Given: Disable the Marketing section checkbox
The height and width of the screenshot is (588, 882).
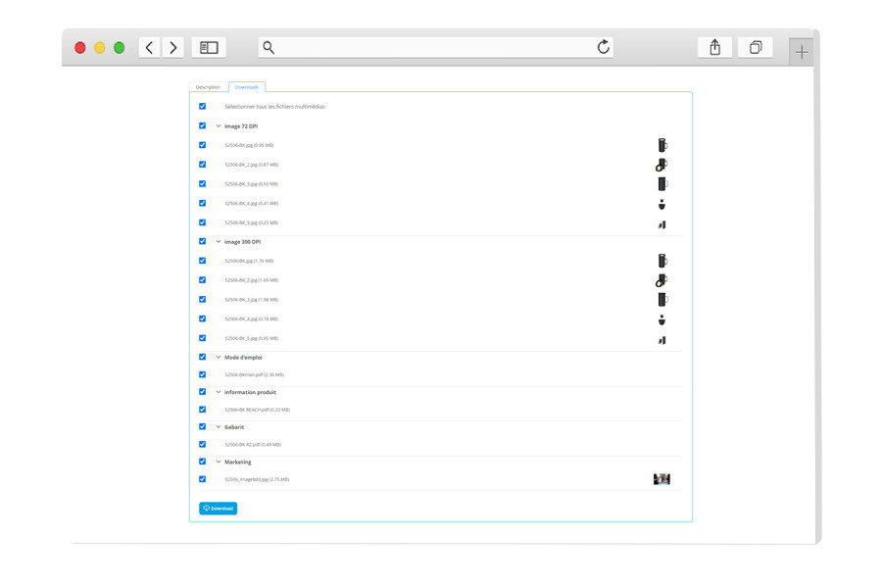Looking at the screenshot, I should pos(203,462).
